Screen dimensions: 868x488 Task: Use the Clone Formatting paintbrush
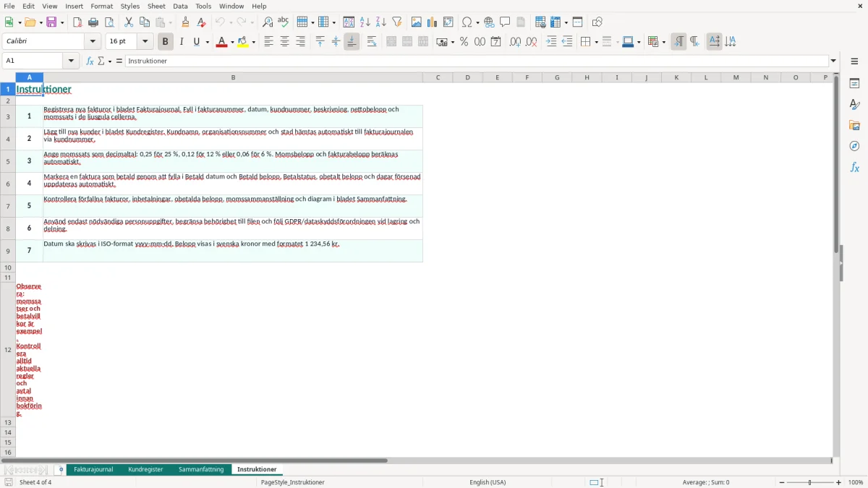(186, 22)
